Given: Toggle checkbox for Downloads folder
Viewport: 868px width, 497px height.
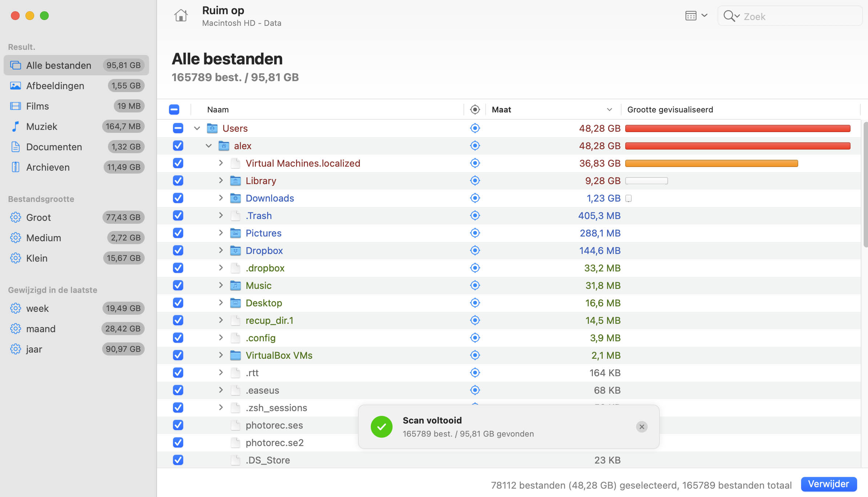Looking at the screenshot, I should [178, 198].
